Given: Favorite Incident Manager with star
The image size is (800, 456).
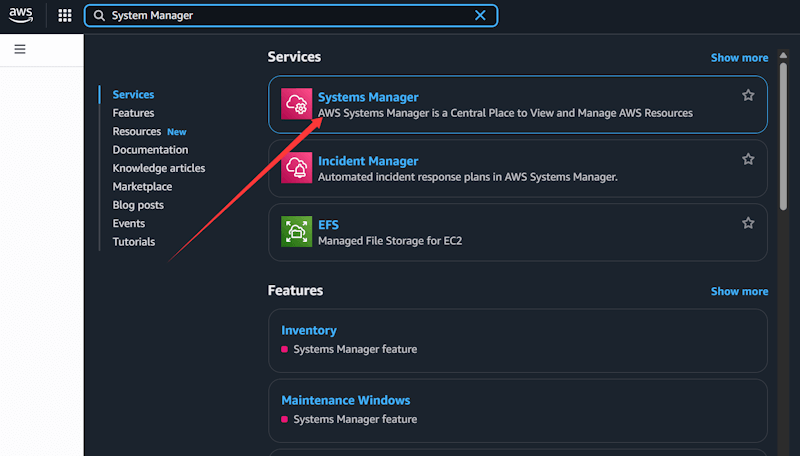Looking at the screenshot, I should tap(748, 159).
